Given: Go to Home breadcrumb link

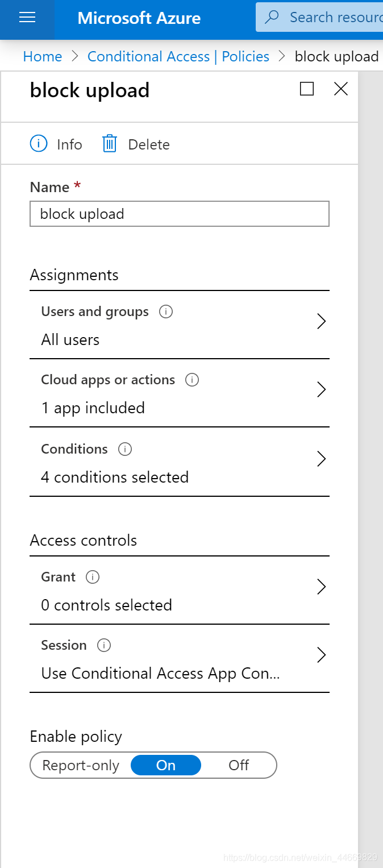Looking at the screenshot, I should tap(43, 57).
